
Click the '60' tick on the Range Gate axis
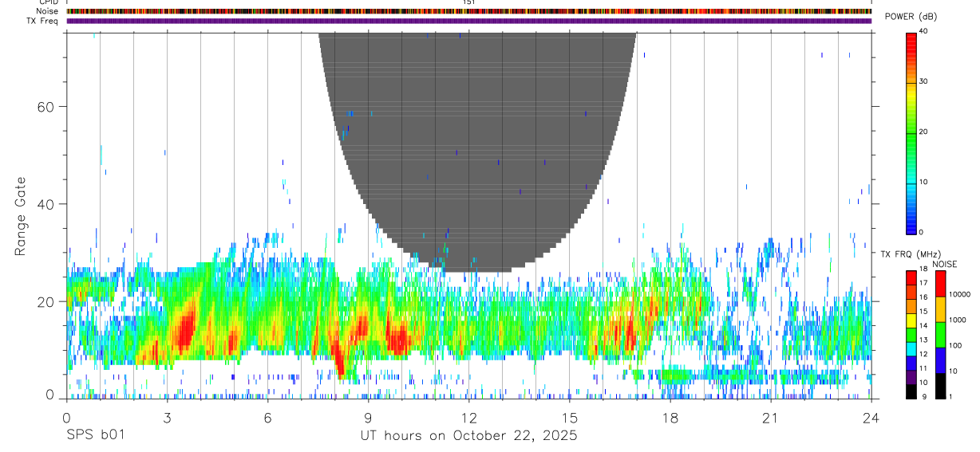[x=47, y=106]
